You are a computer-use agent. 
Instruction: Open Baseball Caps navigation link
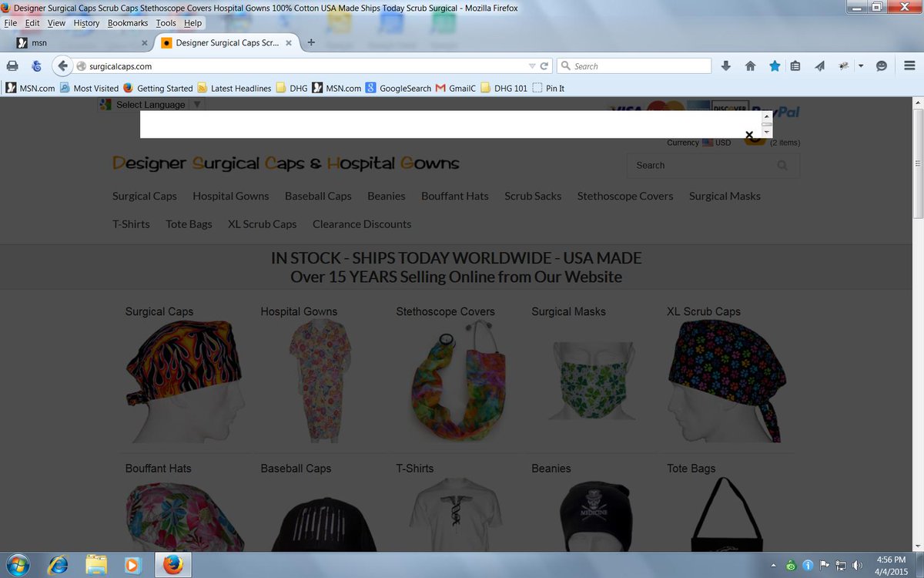coord(318,197)
